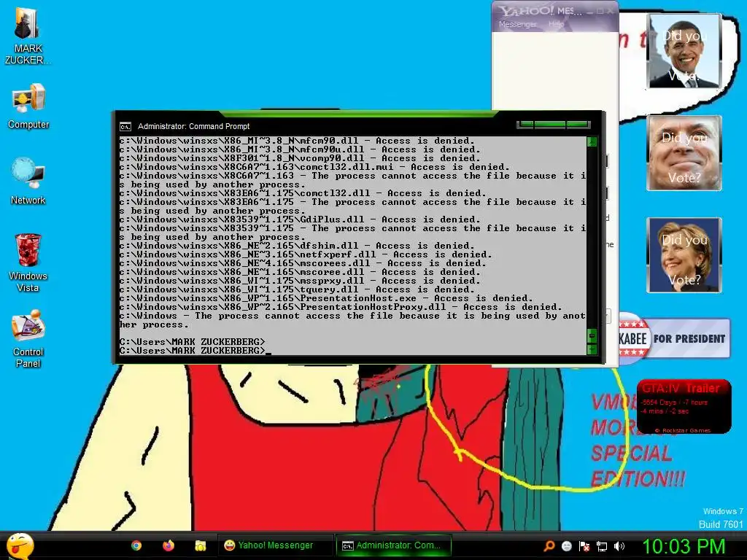Click the round smiley tray icon
747x560 pixels.
click(x=566, y=546)
